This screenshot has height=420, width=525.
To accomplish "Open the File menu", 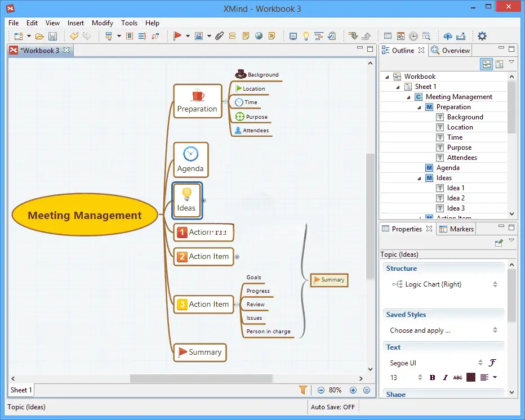I will 14,23.
